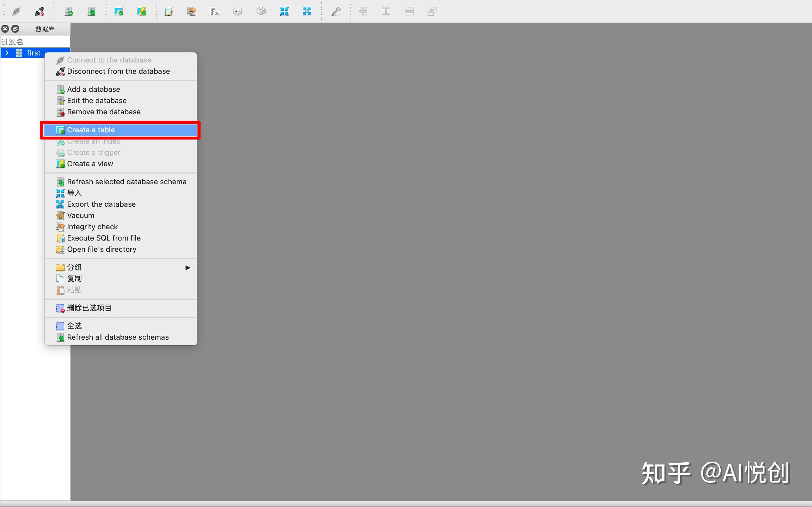Viewport: 812px width, 507px height.
Task: Click 'Remove the database' menu item
Action: click(104, 112)
